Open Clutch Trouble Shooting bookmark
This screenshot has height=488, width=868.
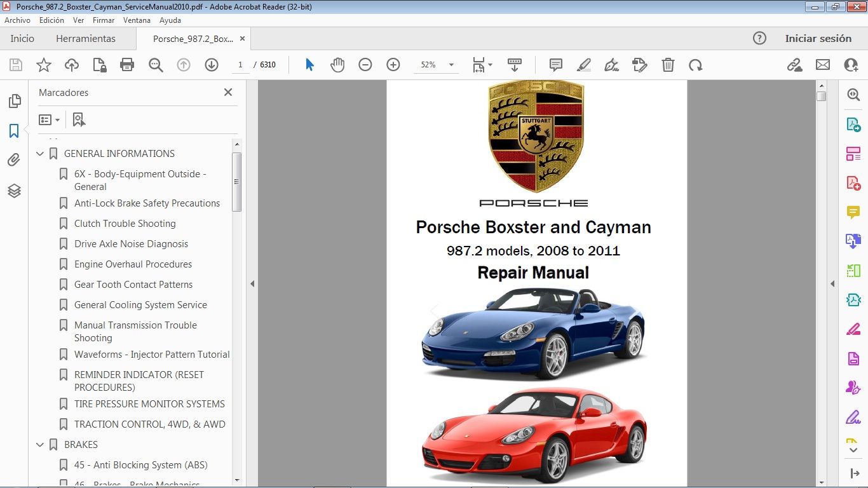point(125,224)
